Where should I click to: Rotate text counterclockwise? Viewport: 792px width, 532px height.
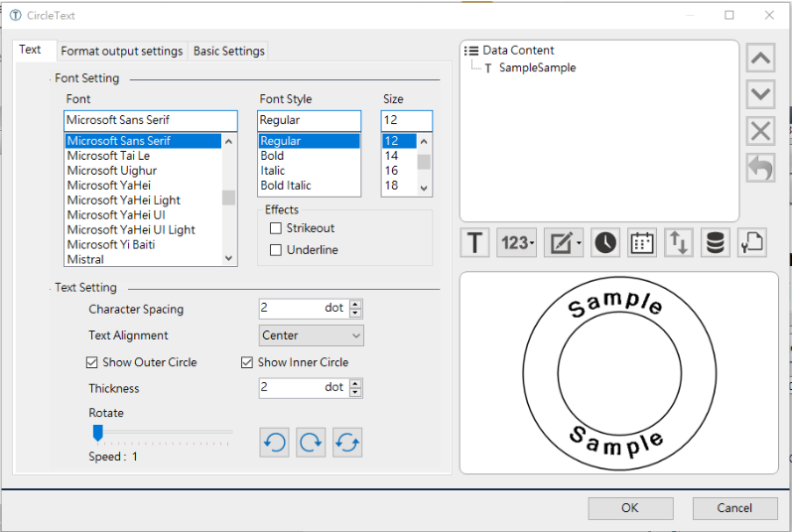pos(274,443)
